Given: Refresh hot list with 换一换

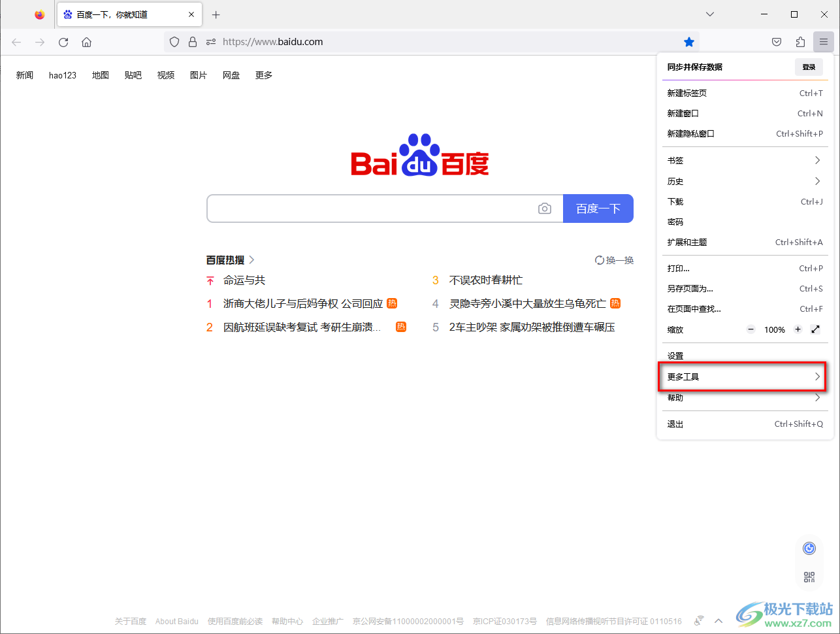Looking at the screenshot, I should (x=615, y=260).
